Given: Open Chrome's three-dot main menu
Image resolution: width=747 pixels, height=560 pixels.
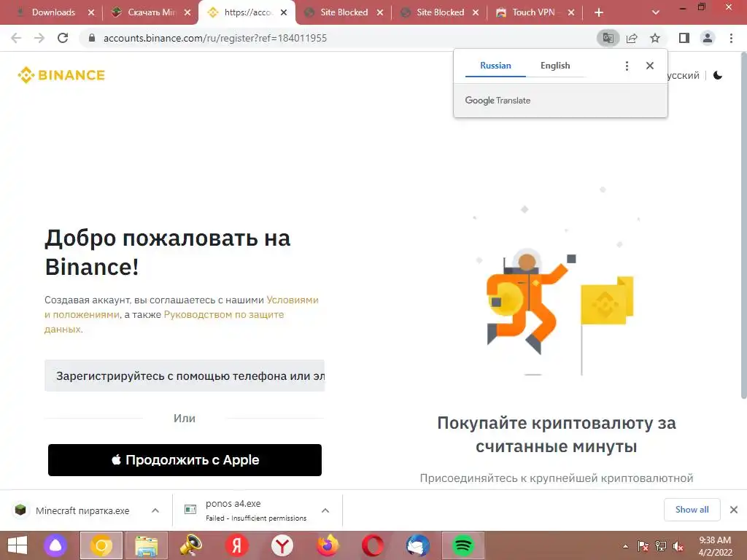Looking at the screenshot, I should 731,38.
